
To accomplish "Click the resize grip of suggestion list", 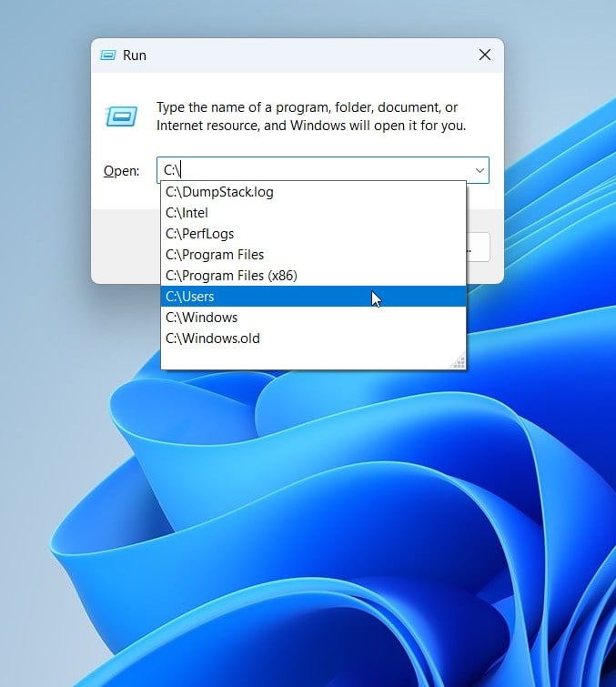I will tap(459, 362).
